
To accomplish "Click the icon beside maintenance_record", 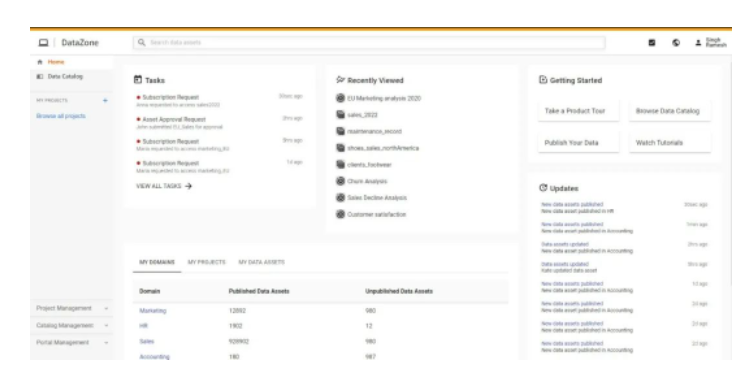I will point(340,131).
